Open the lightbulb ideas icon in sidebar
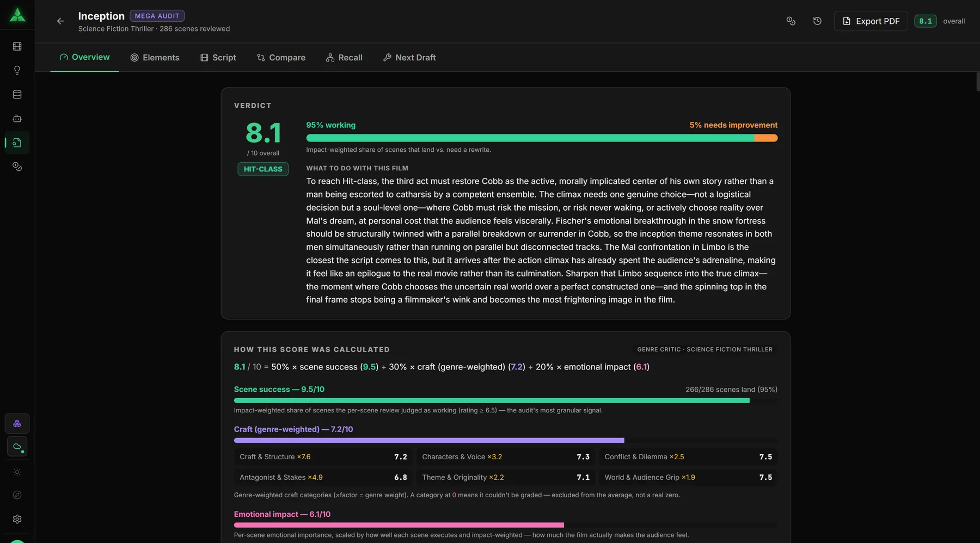 (17, 71)
